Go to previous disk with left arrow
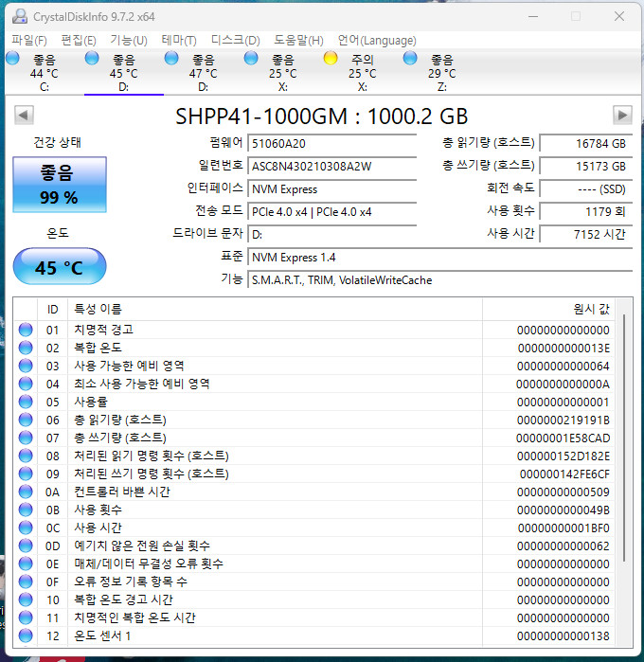 24,115
